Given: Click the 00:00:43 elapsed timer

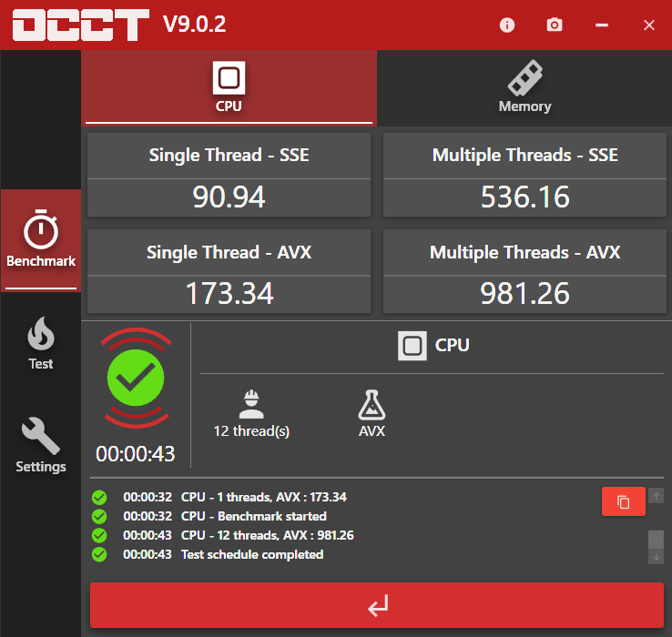Looking at the screenshot, I should coord(136,454).
